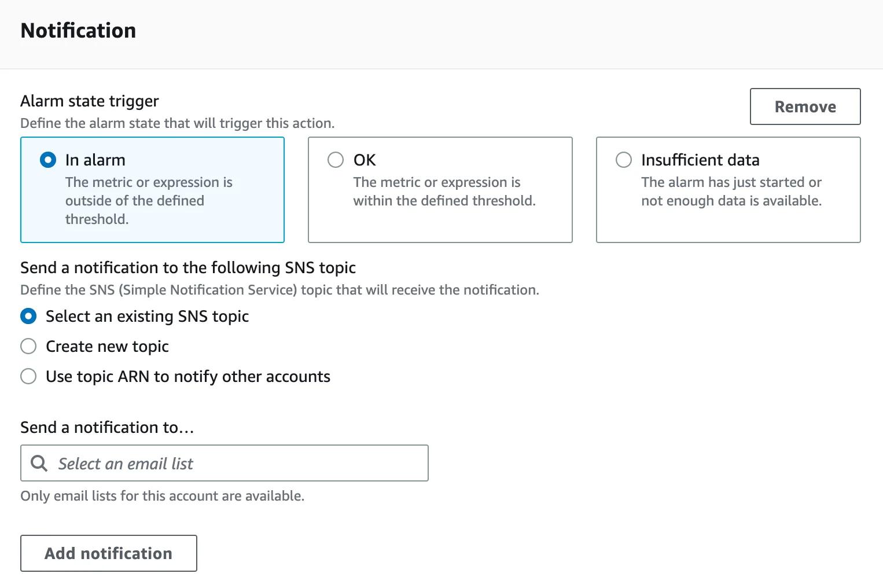This screenshot has height=588, width=883.
Task: Click the OK option card
Action: tap(440, 190)
